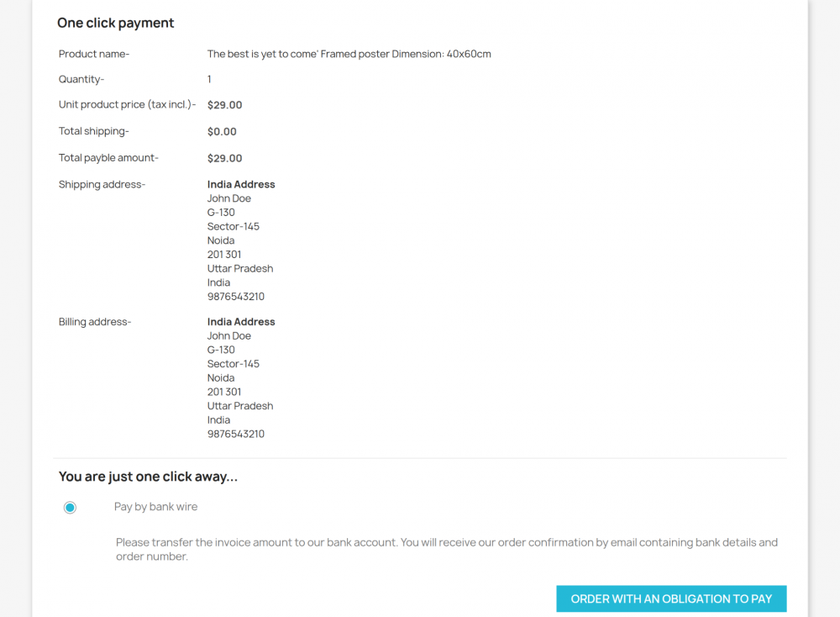
Task: Click the total payable amount $29.00
Action: tap(224, 158)
